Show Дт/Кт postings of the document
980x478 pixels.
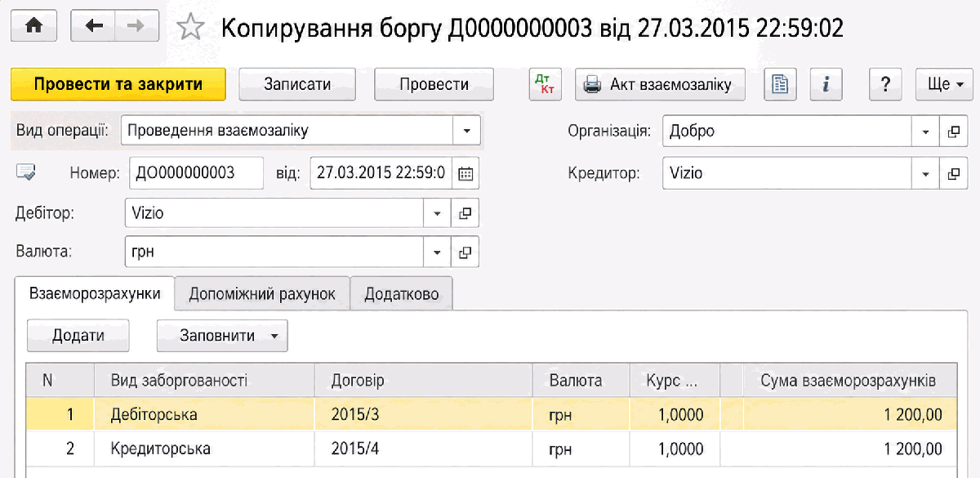click(545, 84)
